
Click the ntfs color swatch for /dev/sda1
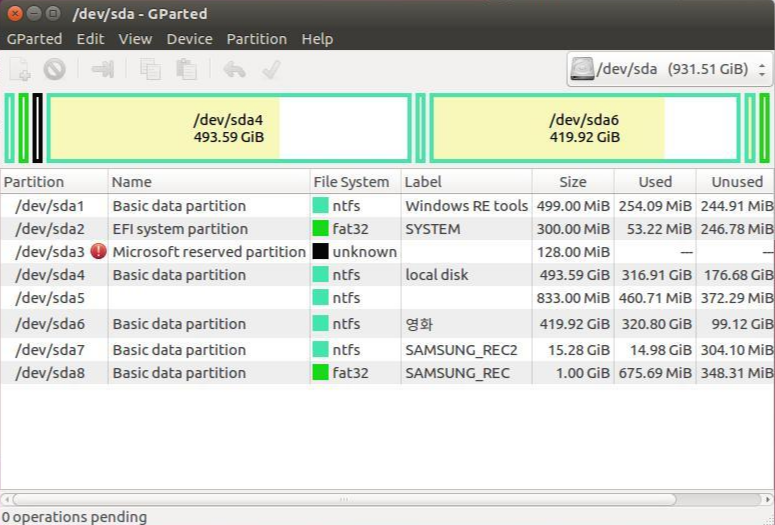[320, 205]
